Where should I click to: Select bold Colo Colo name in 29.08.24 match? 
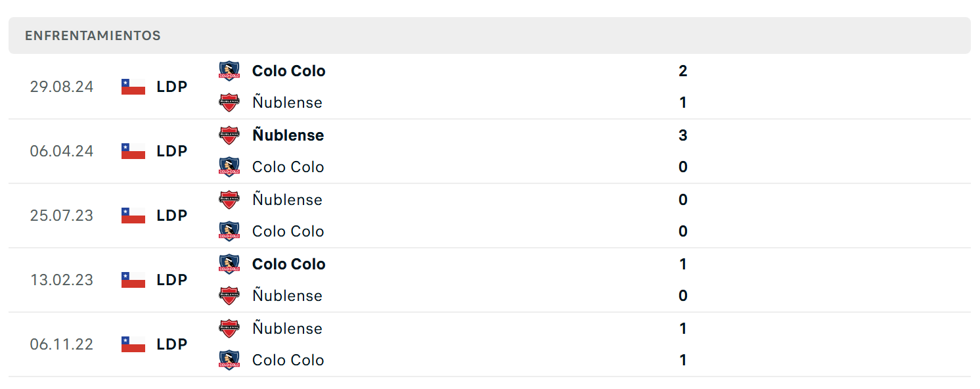[x=288, y=71]
